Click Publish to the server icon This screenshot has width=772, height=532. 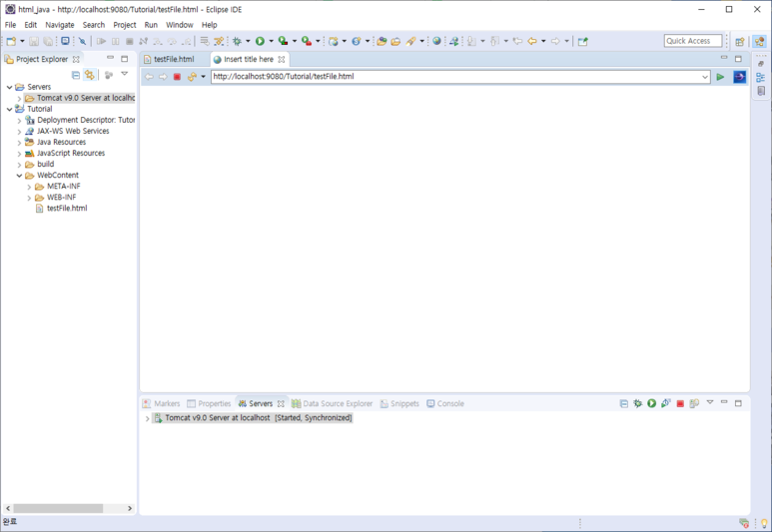pyautogui.click(x=694, y=403)
